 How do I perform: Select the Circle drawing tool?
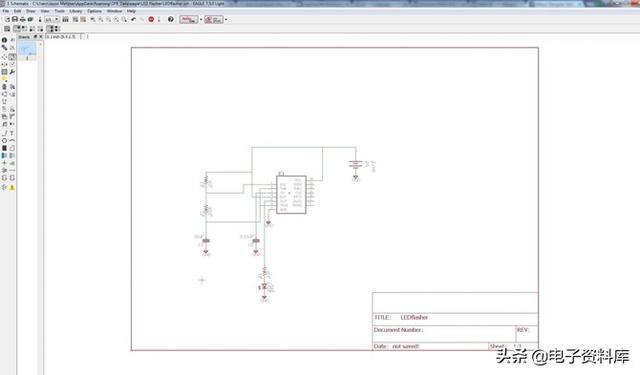(4, 140)
